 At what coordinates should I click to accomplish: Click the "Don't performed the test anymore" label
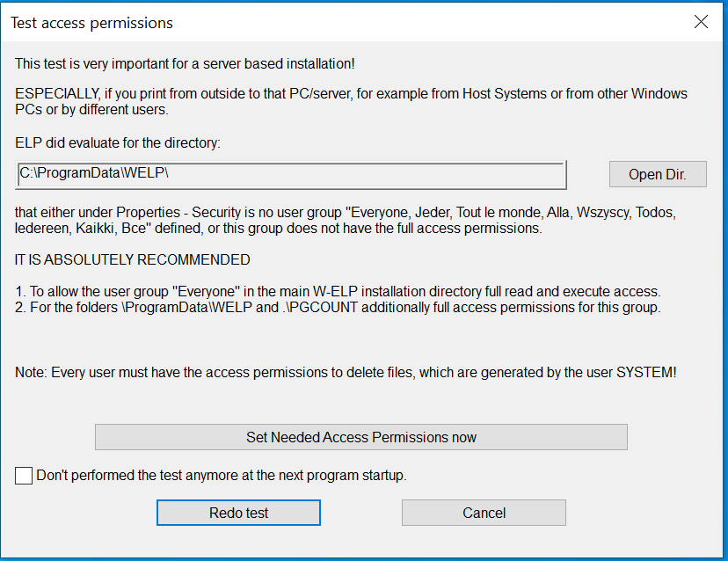(221, 476)
